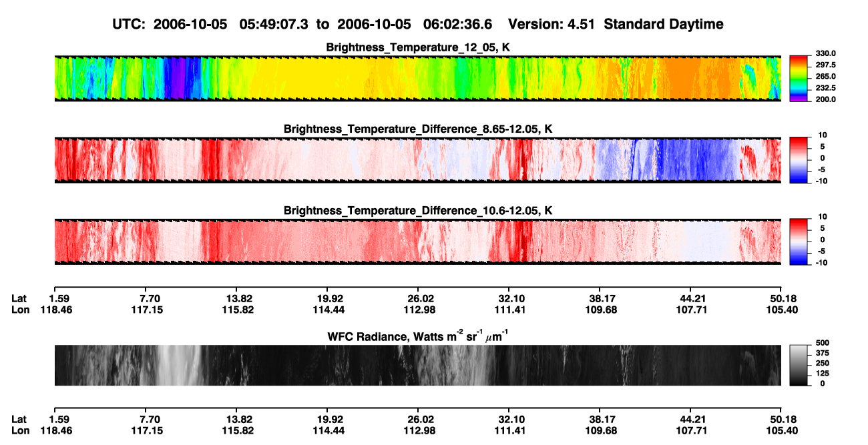Select the 8.65-12.05 difference image strip
The height and width of the screenshot is (445, 868).
pyautogui.click(x=417, y=159)
